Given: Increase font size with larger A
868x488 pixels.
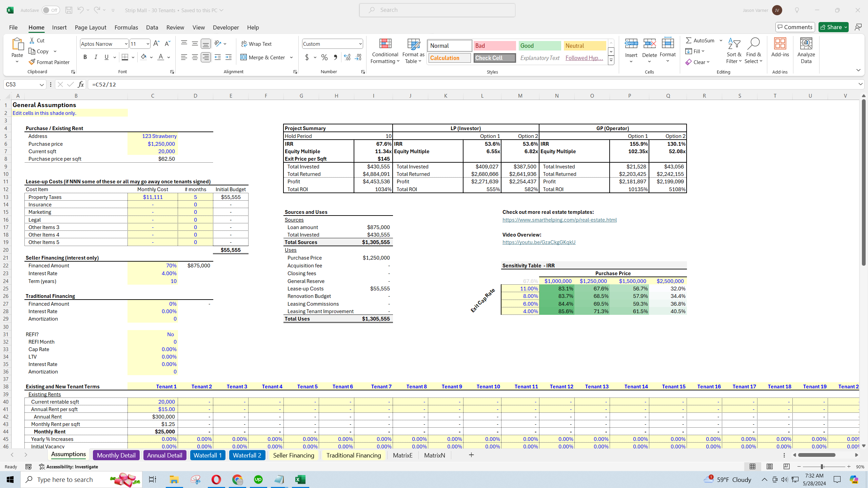Looking at the screenshot, I should tap(156, 44).
